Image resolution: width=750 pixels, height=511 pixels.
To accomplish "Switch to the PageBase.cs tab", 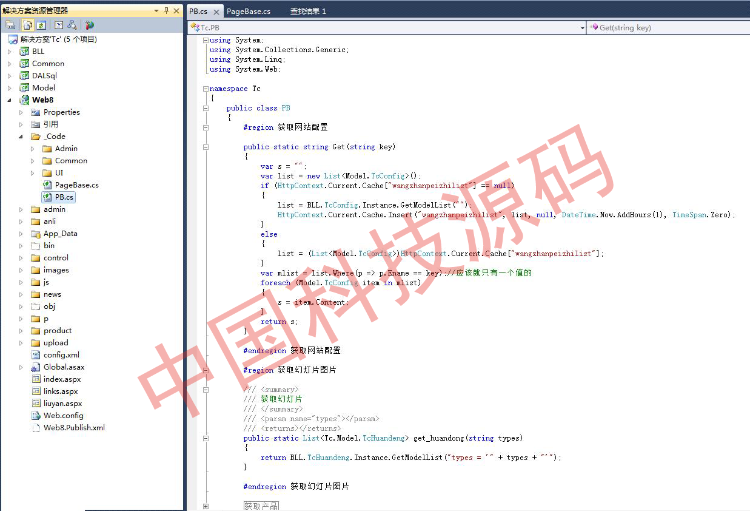I will click(246, 10).
